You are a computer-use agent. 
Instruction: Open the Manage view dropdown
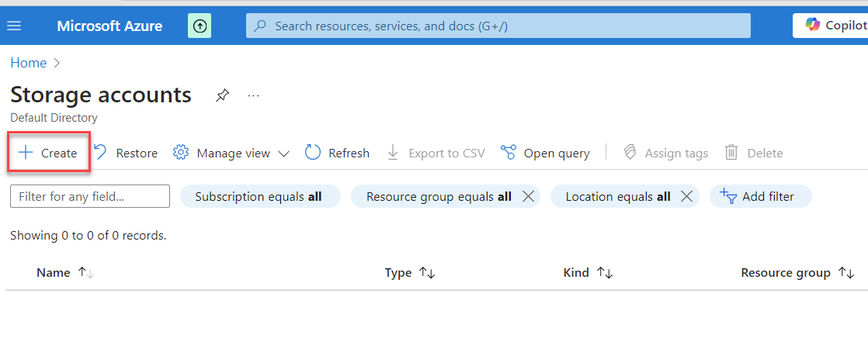pos(231,154)
